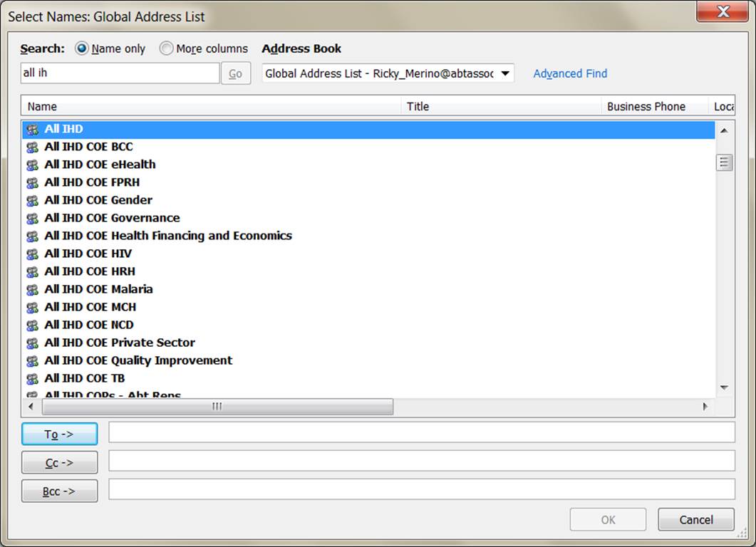Open the Address Book dropdown list
The height and width of the screenshot is (547, 756).
pos(504,73)
